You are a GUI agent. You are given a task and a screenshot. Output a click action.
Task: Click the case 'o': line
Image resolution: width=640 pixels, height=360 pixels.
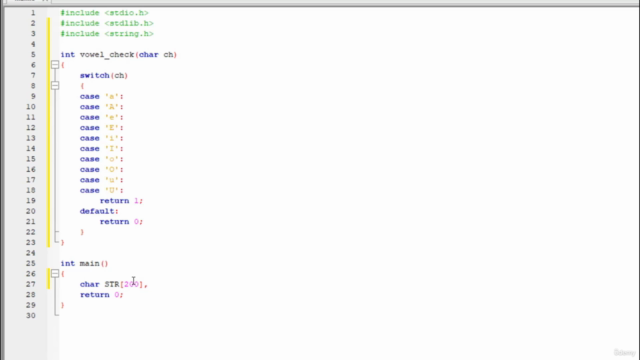point(102,159)
